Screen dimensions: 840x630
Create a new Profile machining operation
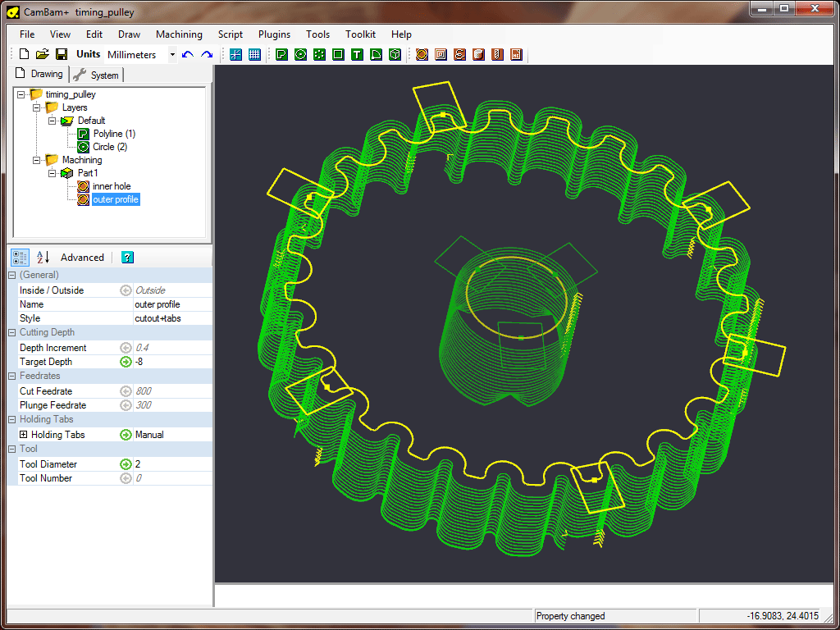422,55
